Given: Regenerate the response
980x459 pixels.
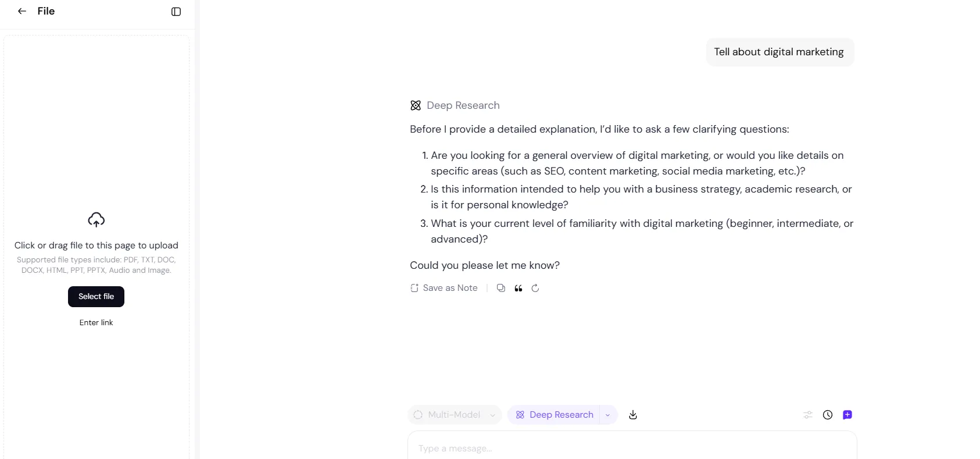Looking at the screenshot, I should click(x=535, y=288).
